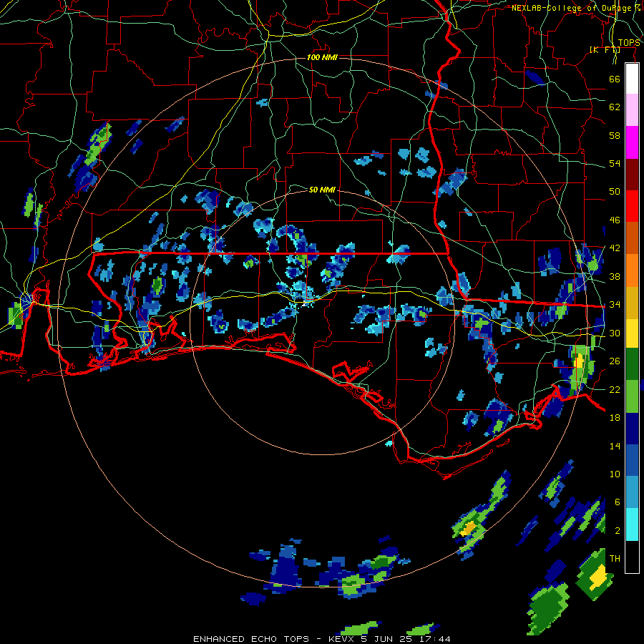Select the KEVX station identifier in caption

342,639
